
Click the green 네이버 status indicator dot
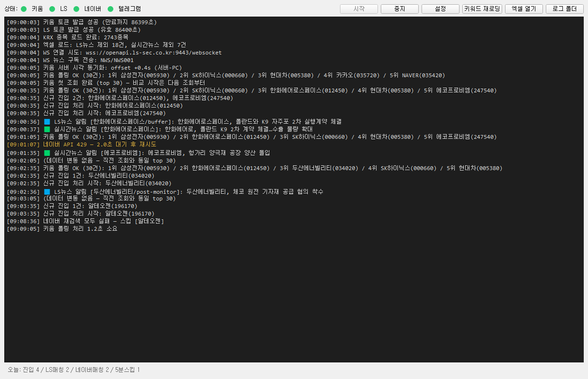(x=76, y=9)
